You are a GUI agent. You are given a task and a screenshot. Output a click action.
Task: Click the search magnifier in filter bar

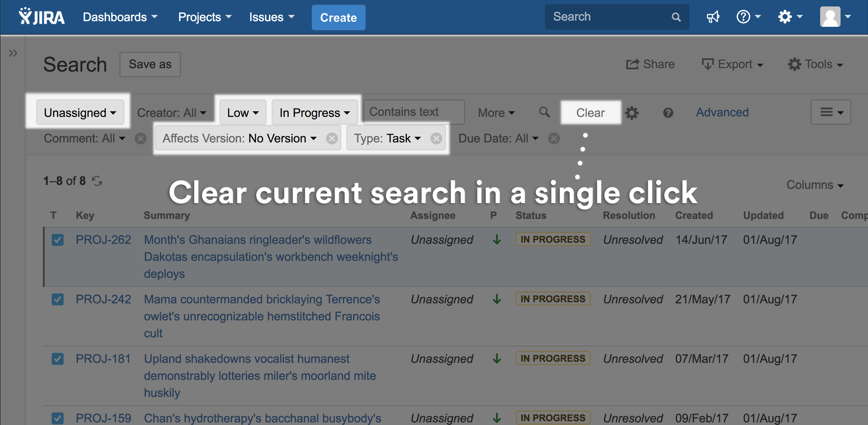[544, 112]
